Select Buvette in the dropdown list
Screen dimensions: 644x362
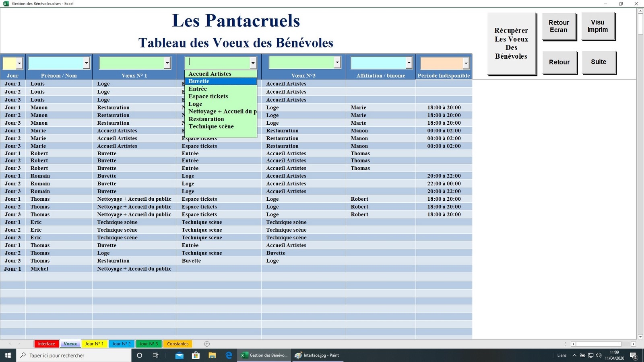pos(221,81)
